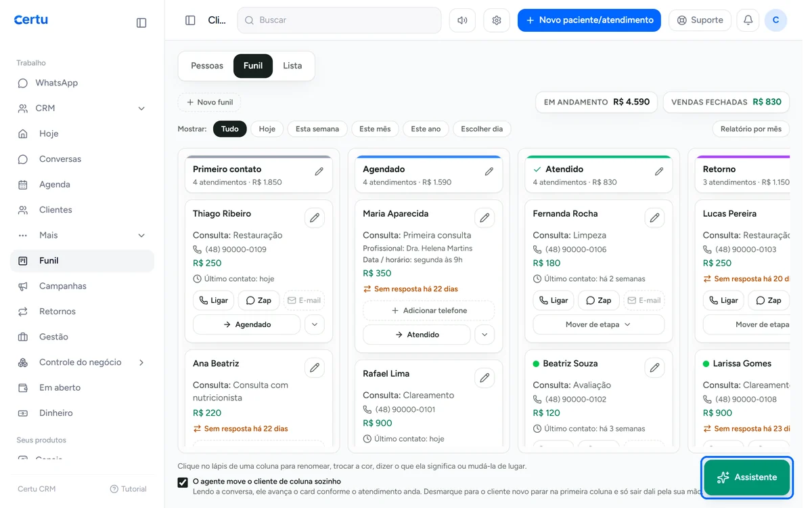The height and width of the screenshot is (508, 812).
Task: Open Mover de etapa on Fernanda Rocha card
Action: pyautogui.click(x=599, y=324)
